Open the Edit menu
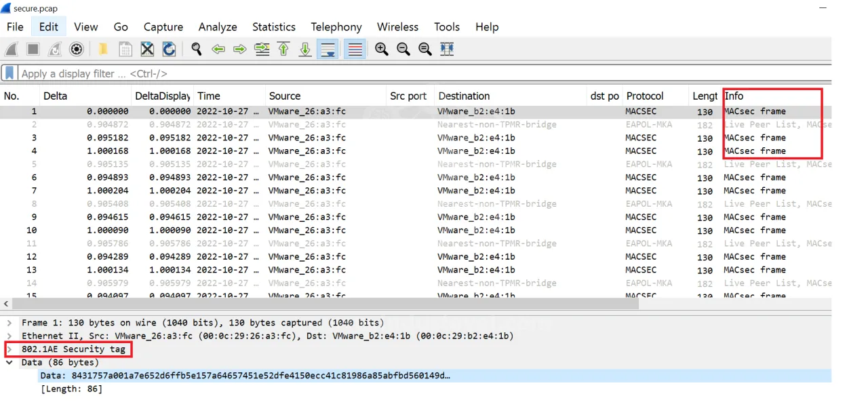The image size is (868, 413). (48, 27)
